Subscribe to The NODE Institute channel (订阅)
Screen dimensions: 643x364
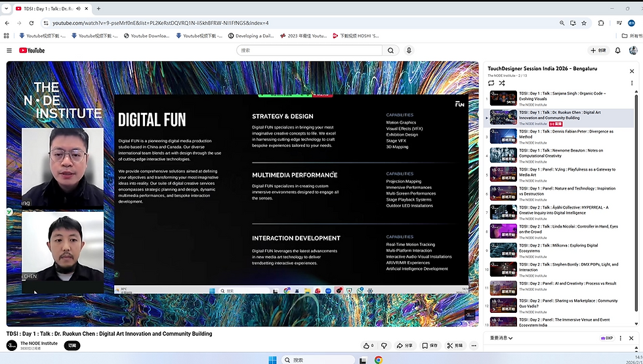click(x=72, y=346)
